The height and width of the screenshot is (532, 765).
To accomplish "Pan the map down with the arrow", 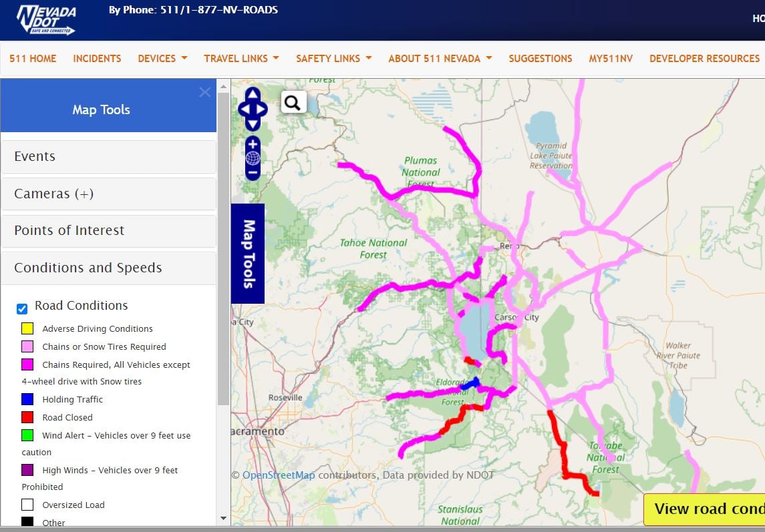I will tap(253, 125).
